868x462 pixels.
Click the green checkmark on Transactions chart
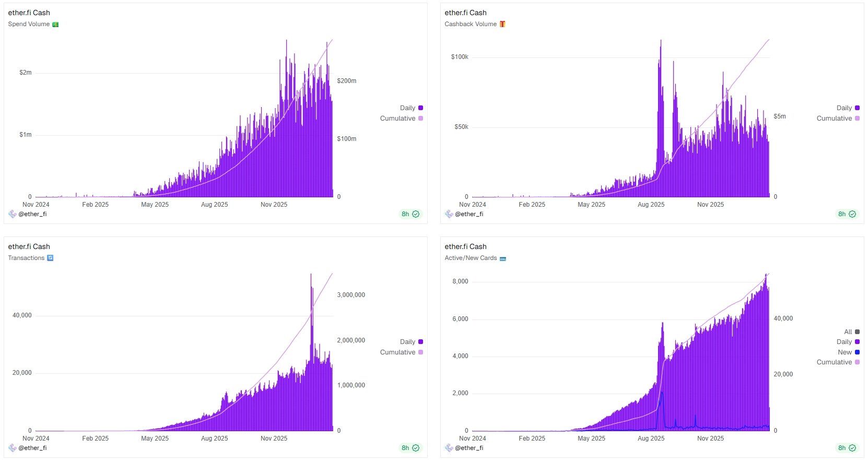tap(416, 448)
